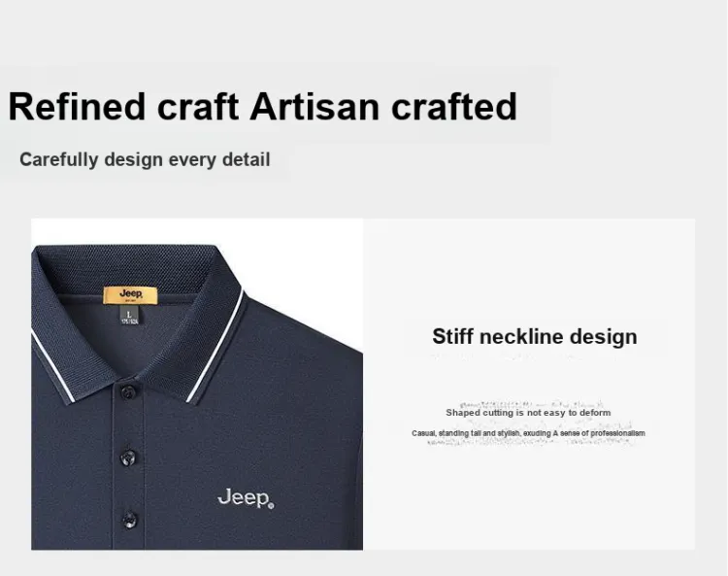
Task: Click the "Refined craft Artisan crafted" heading
Action: pos(263,107)
